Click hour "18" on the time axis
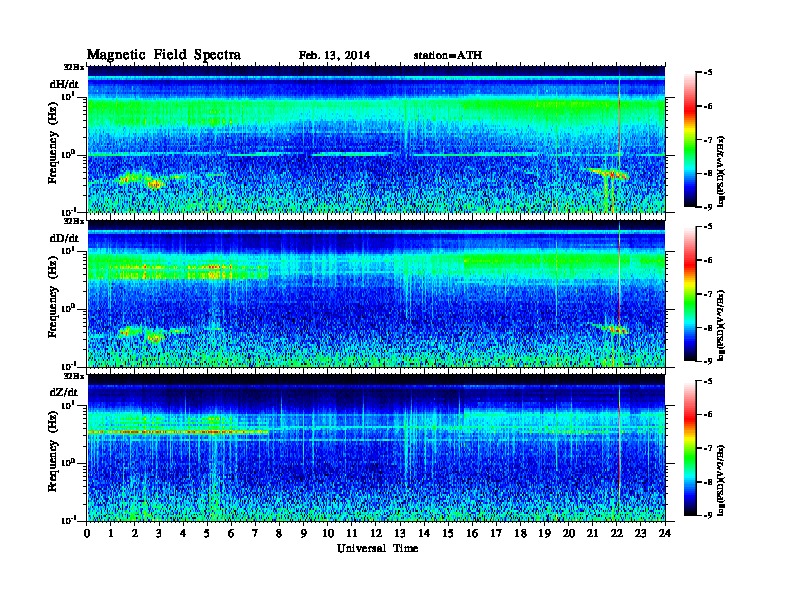 point(520,533)
